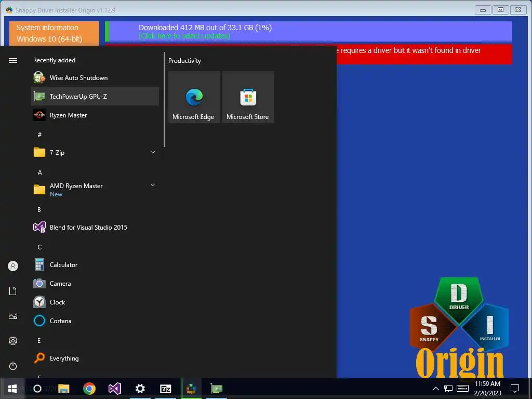This screenshot has width=532, height=399.
Task: Show hidden system tray icons
Action: [436, 389]
